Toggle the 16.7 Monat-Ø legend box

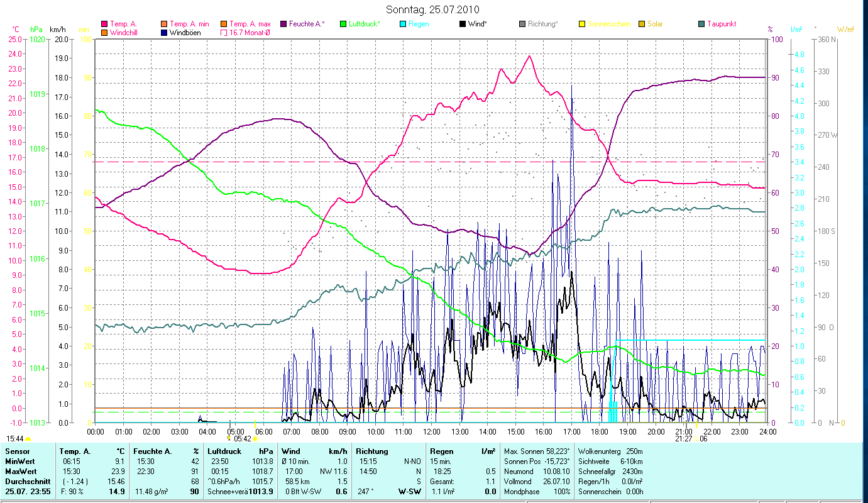point(224,32)
